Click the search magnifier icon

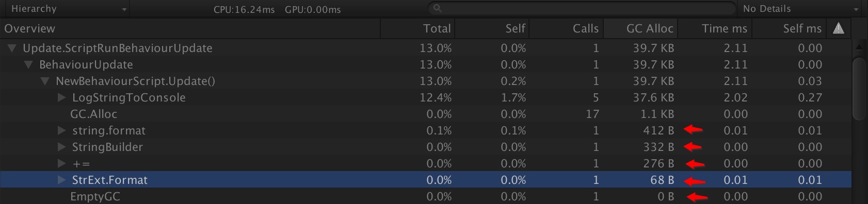[x=437, y=8]
